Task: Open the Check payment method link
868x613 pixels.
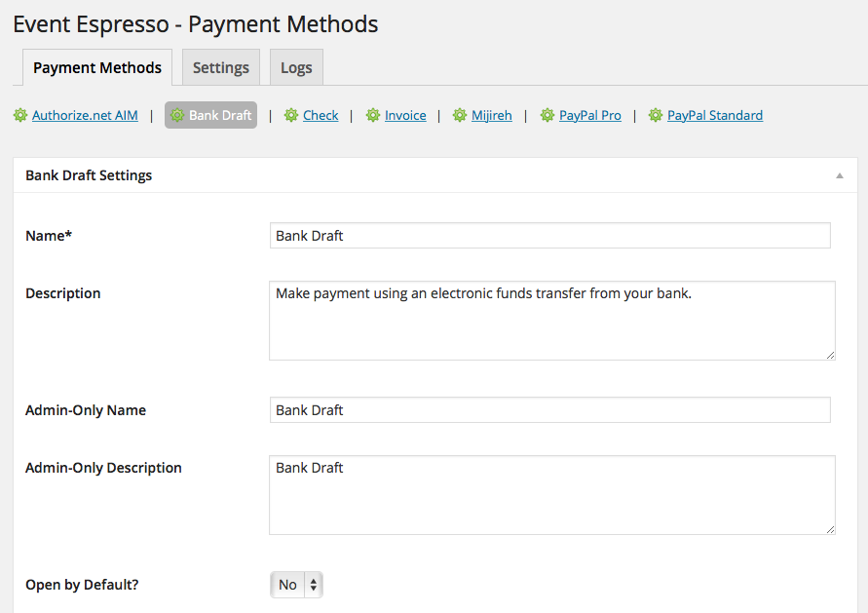Action: click(x=321, y=115)
